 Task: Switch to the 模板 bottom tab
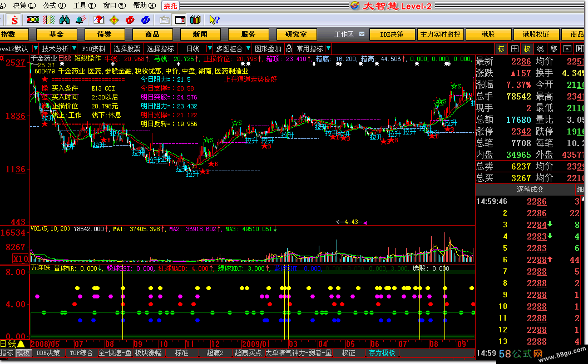point(22,353)
